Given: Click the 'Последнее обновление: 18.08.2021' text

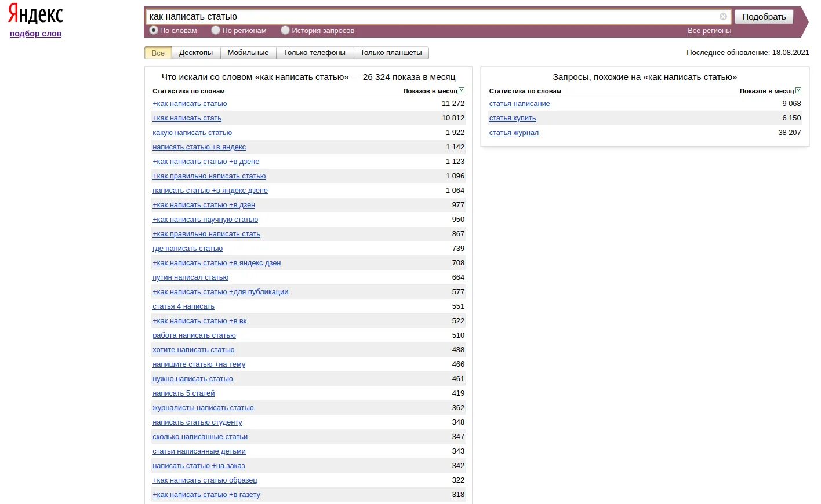Looking at the screenshot, I should click(x=747, y=53).
